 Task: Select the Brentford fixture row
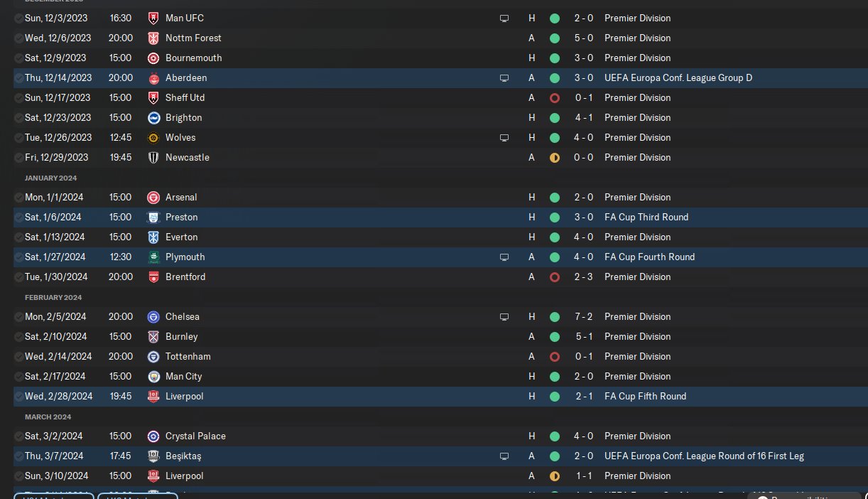(x=355, y=277)
